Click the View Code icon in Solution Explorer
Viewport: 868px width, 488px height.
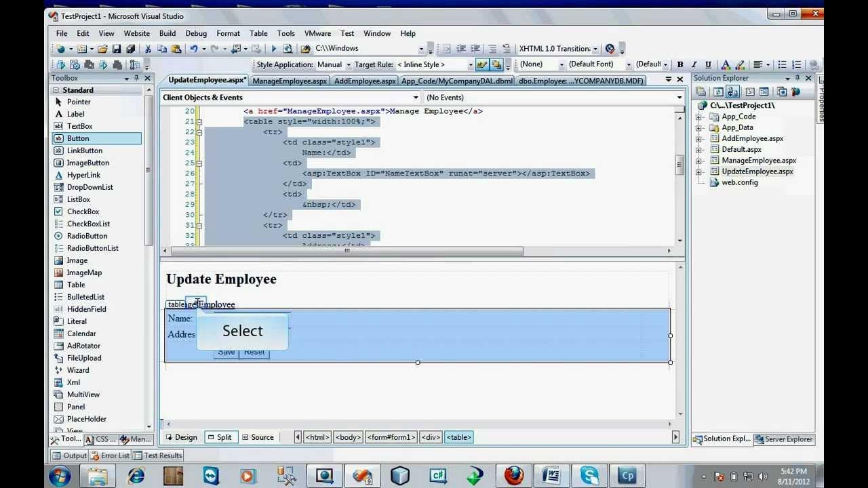click(x=750, y=92)
